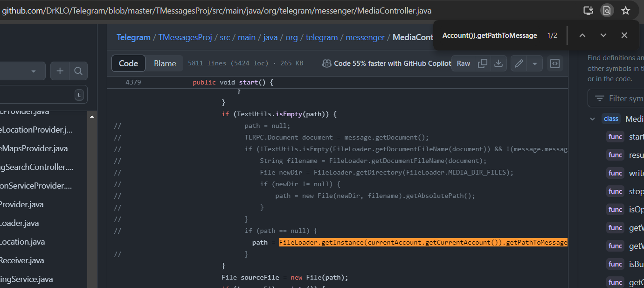644x288 pixels.
Task: Click line 4379 number
Action: tap(133, 82)
